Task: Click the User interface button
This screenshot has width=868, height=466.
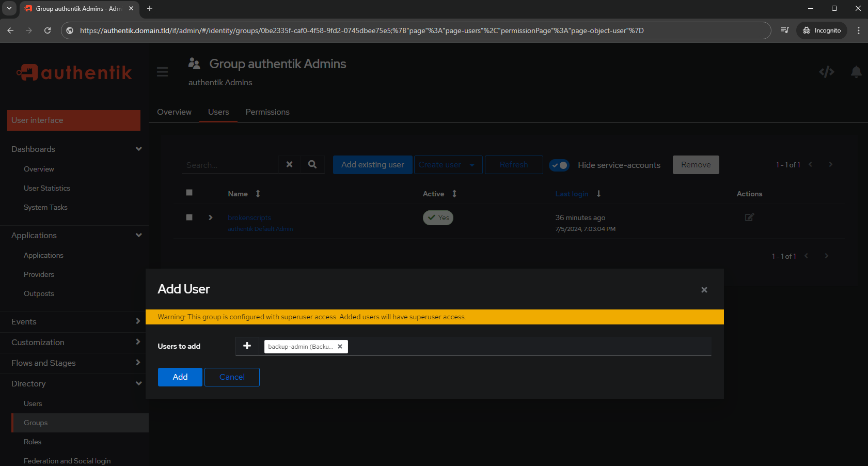Action: coord(74,120)
